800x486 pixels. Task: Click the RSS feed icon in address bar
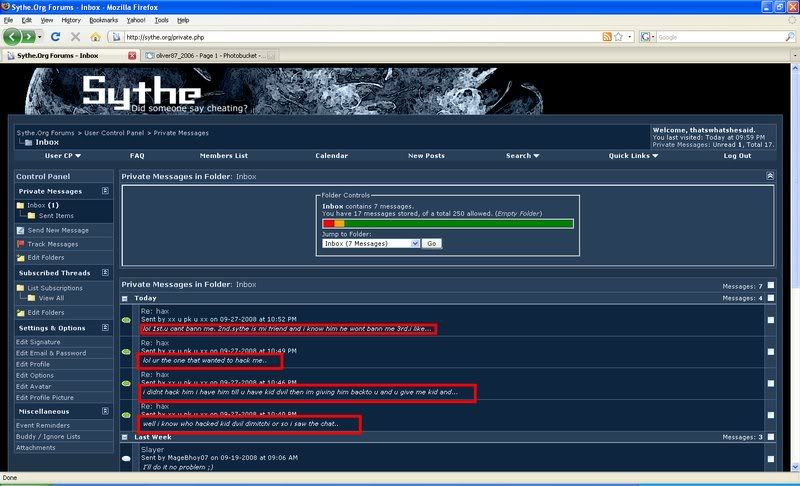click(607, 37)
